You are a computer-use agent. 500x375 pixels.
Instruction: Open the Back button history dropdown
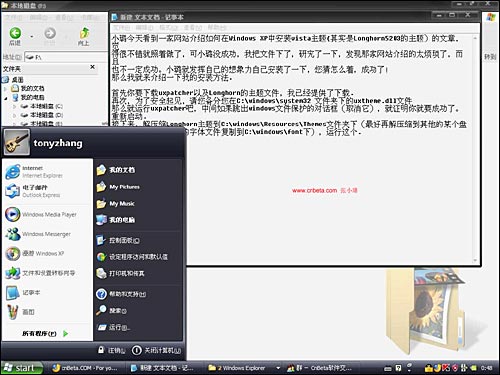[32, 36]
